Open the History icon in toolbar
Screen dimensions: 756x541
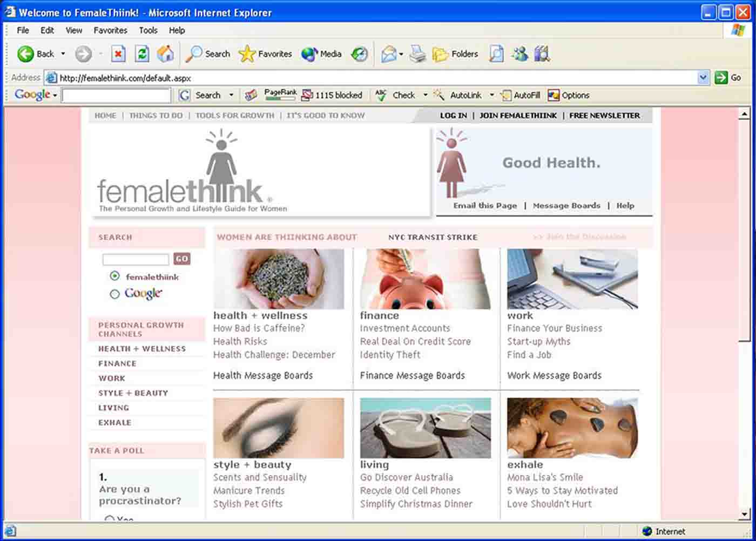pos(359,53)
